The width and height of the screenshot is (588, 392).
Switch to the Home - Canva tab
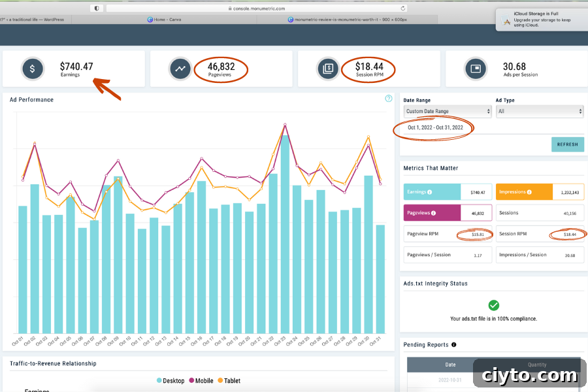pyautogui.click(x=164, y=20)
